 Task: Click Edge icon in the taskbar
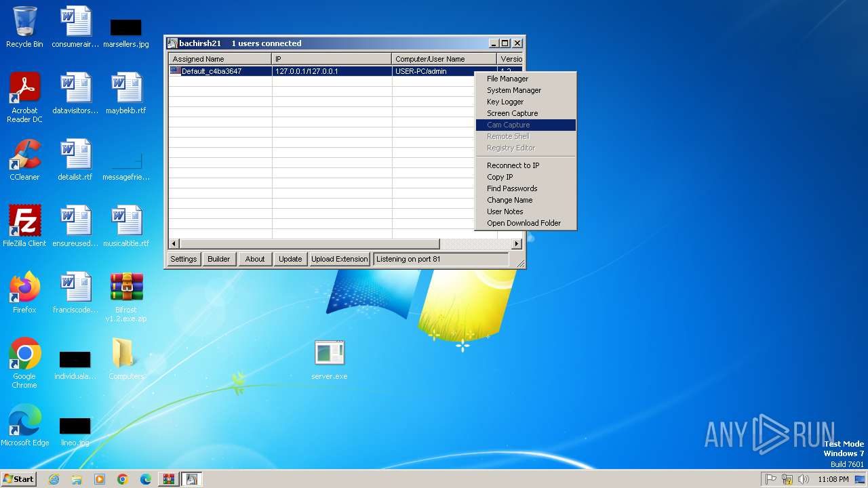(x=146, y=479)
